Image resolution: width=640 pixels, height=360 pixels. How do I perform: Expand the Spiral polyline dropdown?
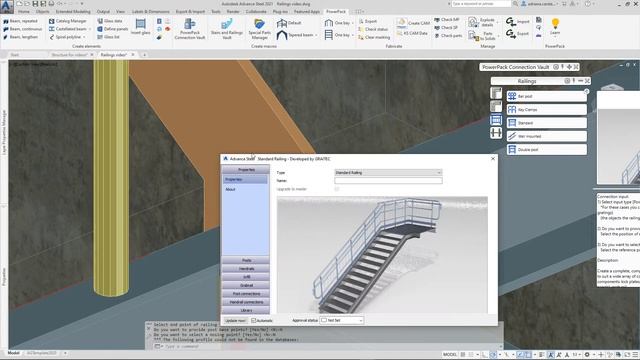click(84, 37)
